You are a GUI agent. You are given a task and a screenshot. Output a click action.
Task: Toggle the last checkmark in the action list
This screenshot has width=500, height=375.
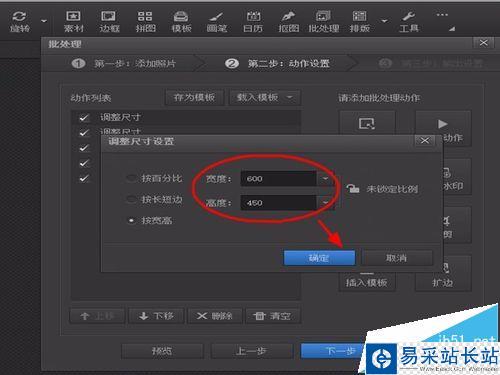coord(84,178)
